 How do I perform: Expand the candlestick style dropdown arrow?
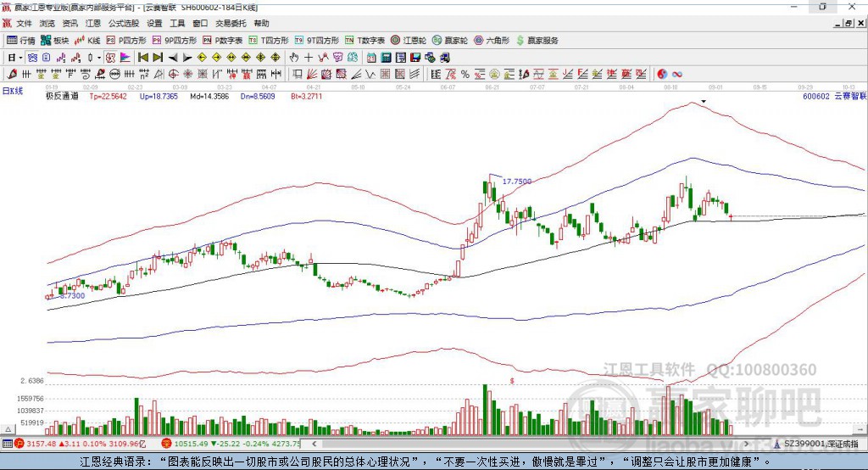[x=99, y=58]
